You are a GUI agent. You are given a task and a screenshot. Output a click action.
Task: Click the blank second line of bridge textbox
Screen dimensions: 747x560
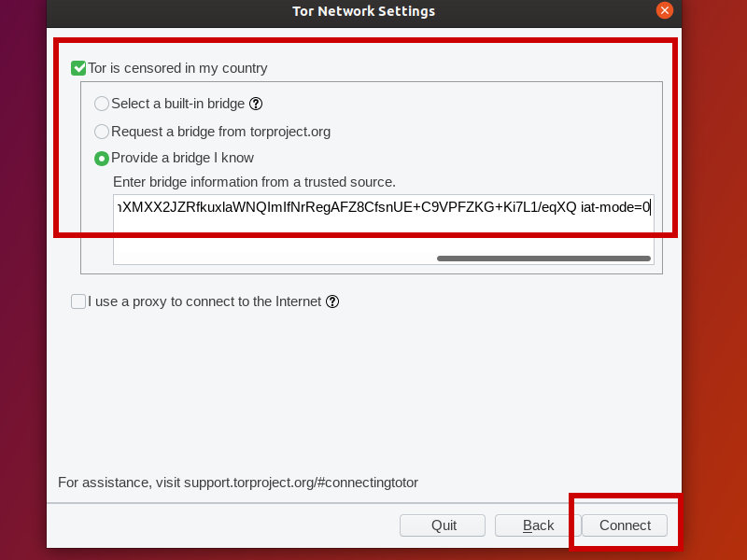373,233
